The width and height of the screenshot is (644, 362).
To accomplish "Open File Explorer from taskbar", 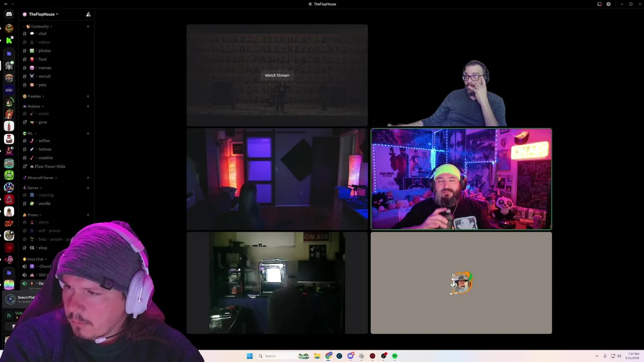I will pyautogui.click(x=317, y=356).
